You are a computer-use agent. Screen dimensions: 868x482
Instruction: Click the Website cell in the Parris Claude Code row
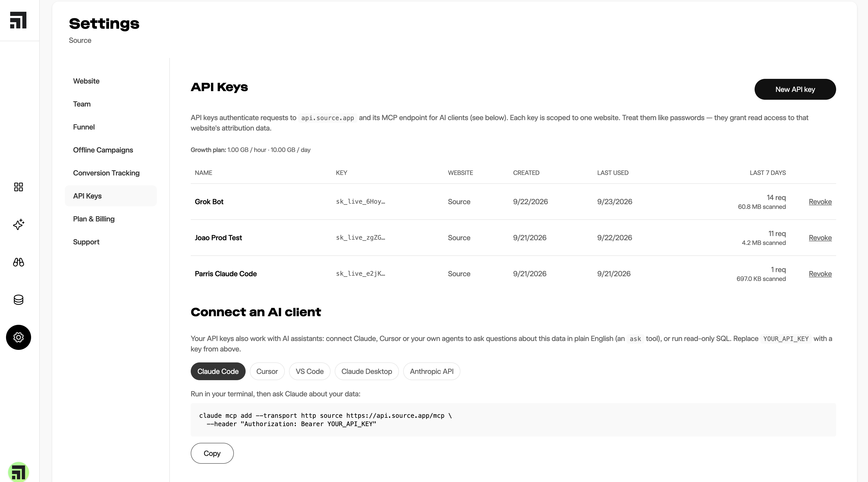(459, 274)
